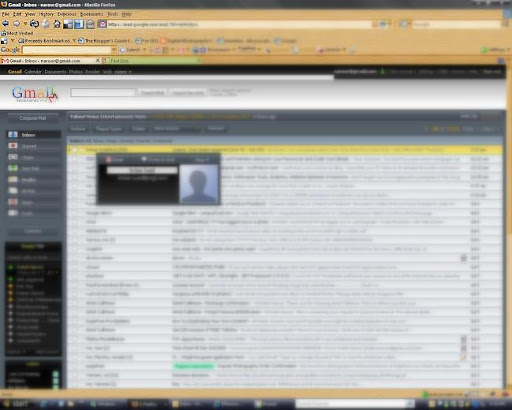The height and width of the screenshot is (410, 512).
Task: Click the Firefox Home icon
Action: [57, 24]
